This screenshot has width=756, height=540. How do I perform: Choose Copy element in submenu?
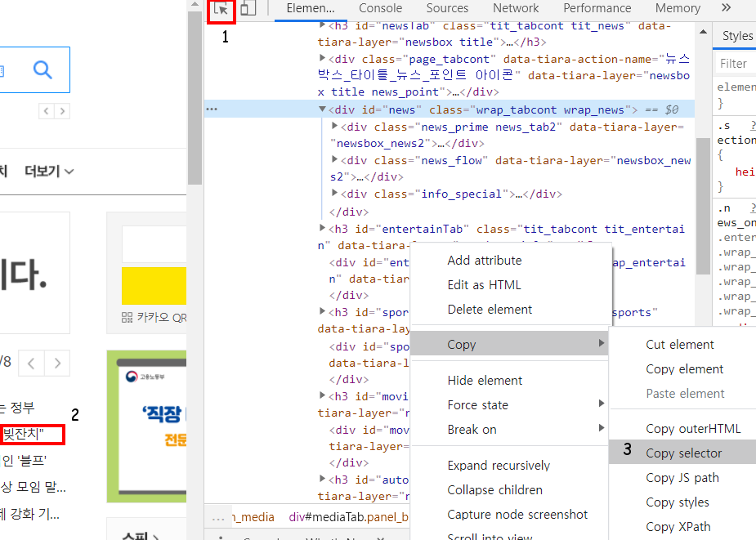[684, 368]
